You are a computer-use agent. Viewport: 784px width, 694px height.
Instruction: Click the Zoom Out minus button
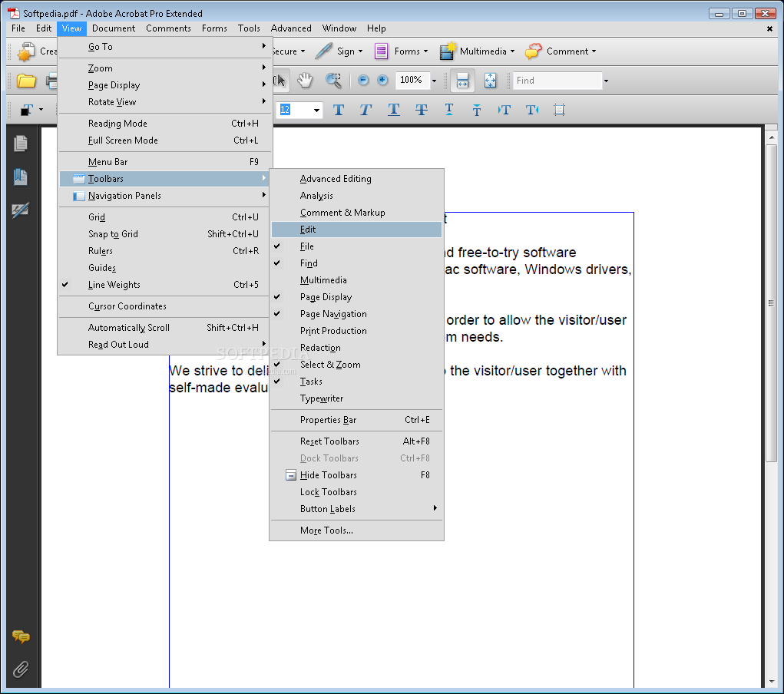(x=363, y=80)
